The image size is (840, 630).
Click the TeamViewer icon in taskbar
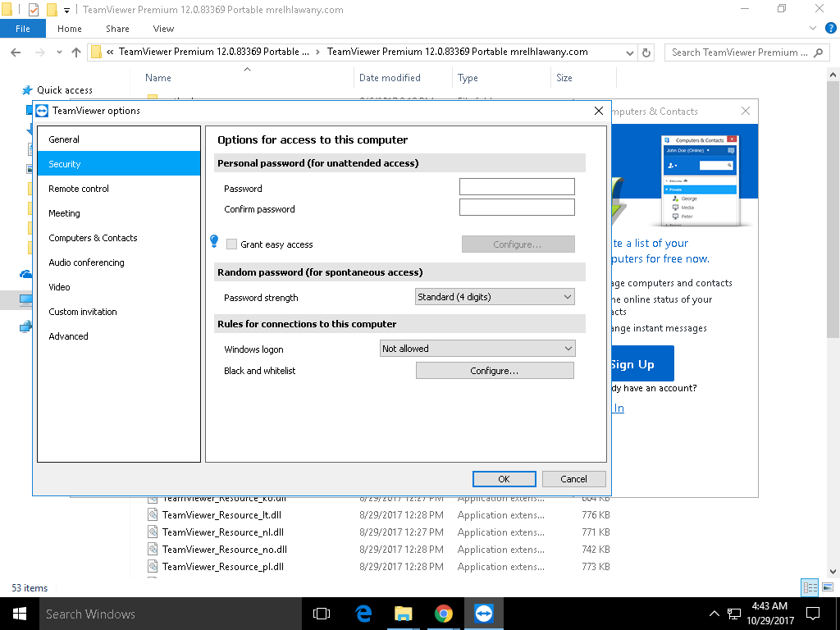pyautogui.click(x=484, y=614)
